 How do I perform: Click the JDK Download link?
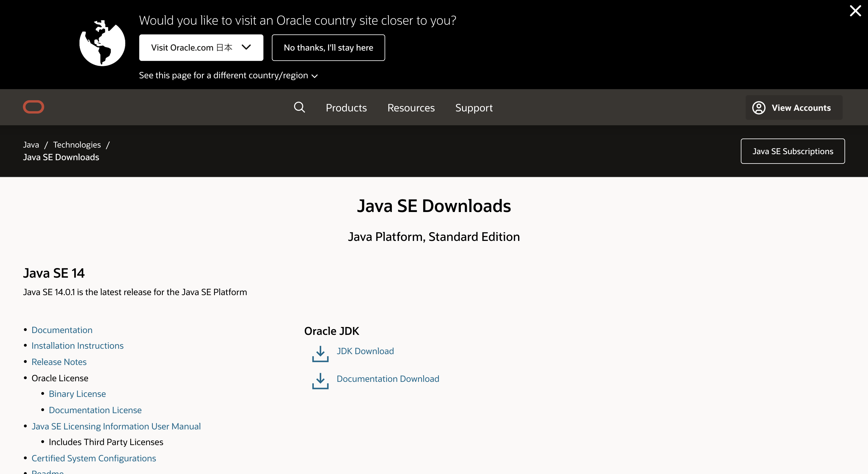point(365,351)
